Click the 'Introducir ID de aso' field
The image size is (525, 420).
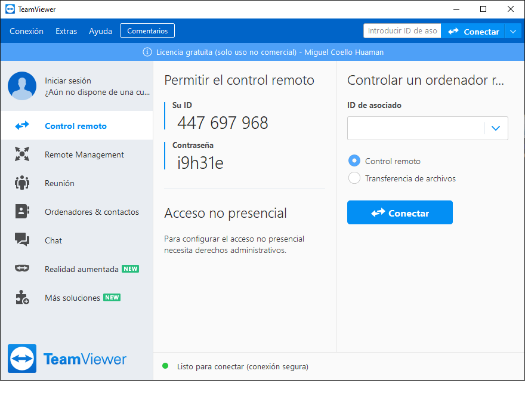(x=402, y=31)
